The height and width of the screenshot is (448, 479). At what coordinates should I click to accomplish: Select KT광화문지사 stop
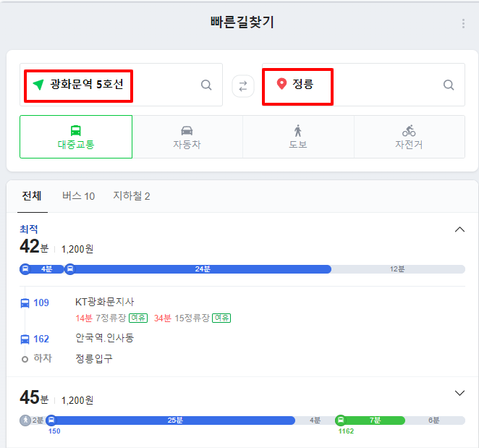105,302
